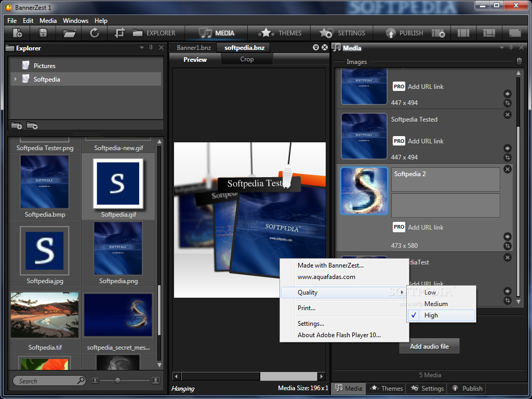Expand the Softpedia folder tree node
Image resolution: width=532 pixels, height=399 pixels.
[15, 79]
